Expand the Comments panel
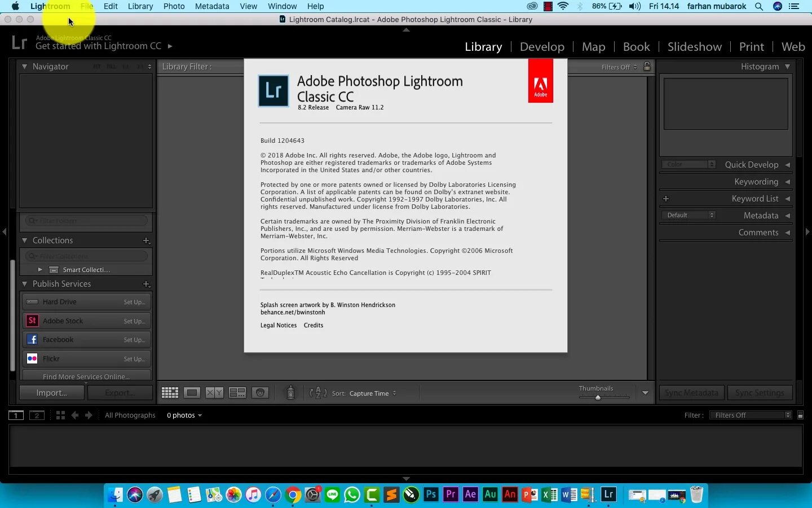 (x=788, y=233)
